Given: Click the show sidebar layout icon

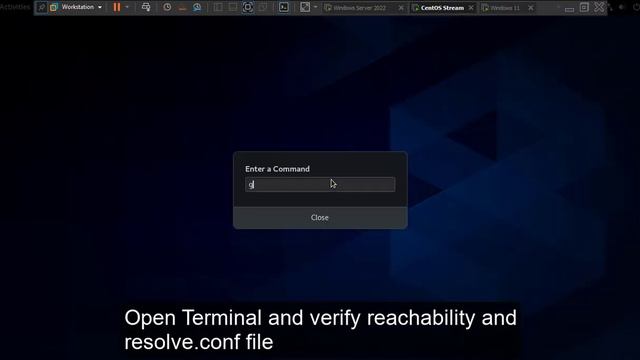Looking at the screenshot, I should point(218,7).
